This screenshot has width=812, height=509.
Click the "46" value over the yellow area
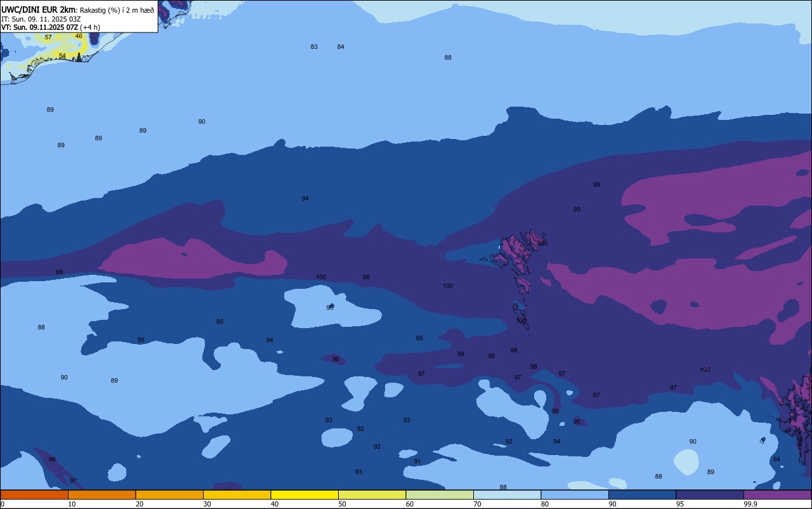click(79, 36)
